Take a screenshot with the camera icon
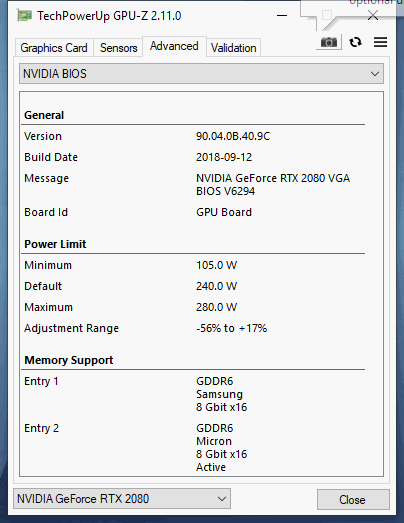Viewport: 404px width, 523px height. click(x=329, y=42)
